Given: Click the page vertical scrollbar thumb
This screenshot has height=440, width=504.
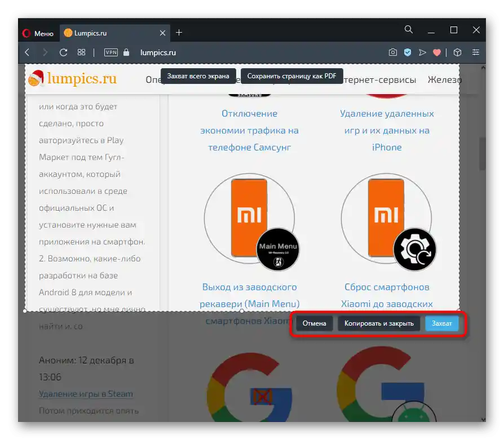Looking at the screenshot, I should coord(483,154).
